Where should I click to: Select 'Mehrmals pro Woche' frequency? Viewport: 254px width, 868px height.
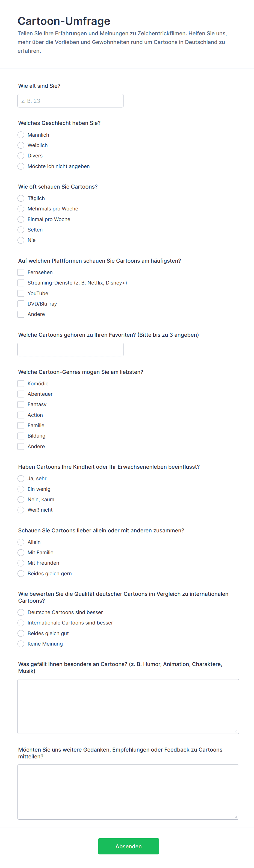(21, 209)
